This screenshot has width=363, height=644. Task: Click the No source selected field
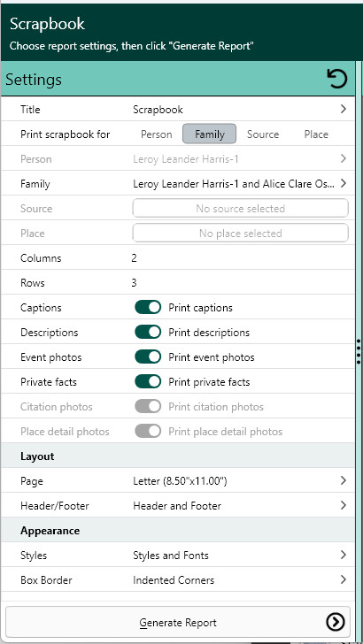pyautogui.click(x=241, y=209)
